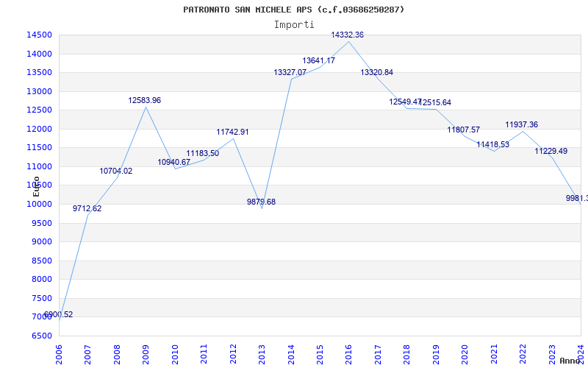Click the 13000 y-axis tick label
Viewport: 588px width, 368px height.
[x=39, y=91]
